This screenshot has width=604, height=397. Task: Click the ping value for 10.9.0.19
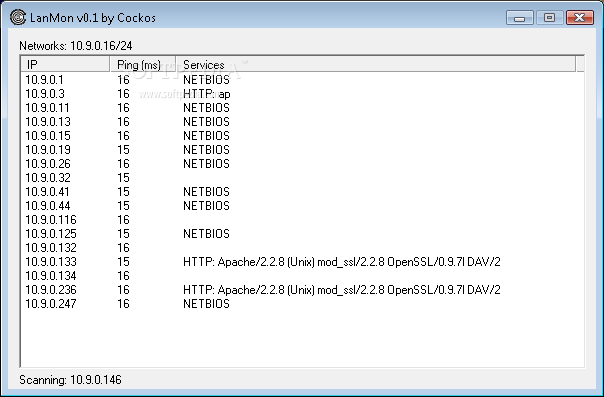tap(123, 150)
